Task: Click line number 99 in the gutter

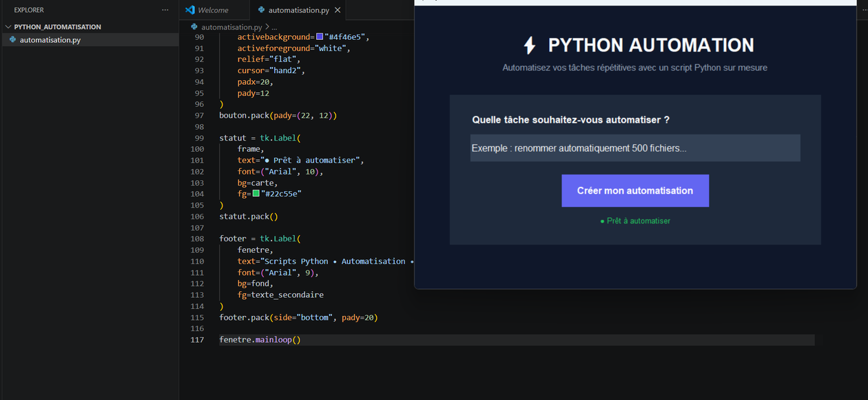Action: (199, 138)
